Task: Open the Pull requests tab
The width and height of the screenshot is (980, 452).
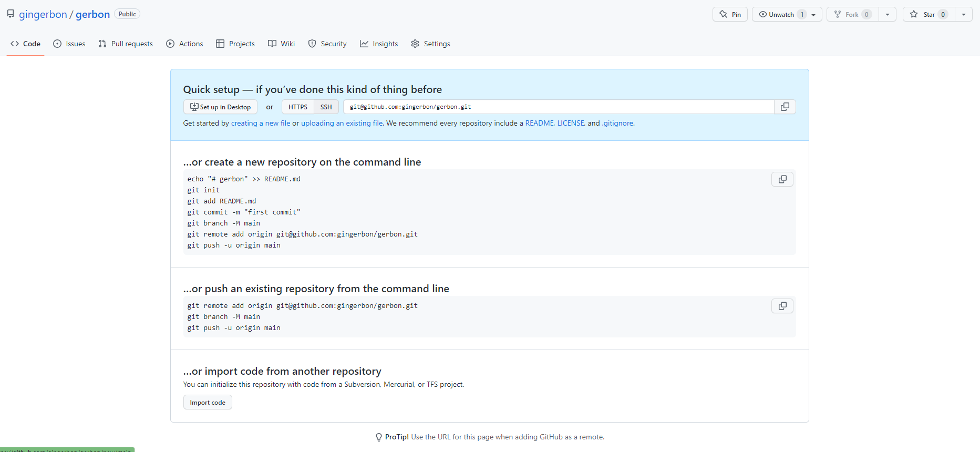Action: pos(126,44)
